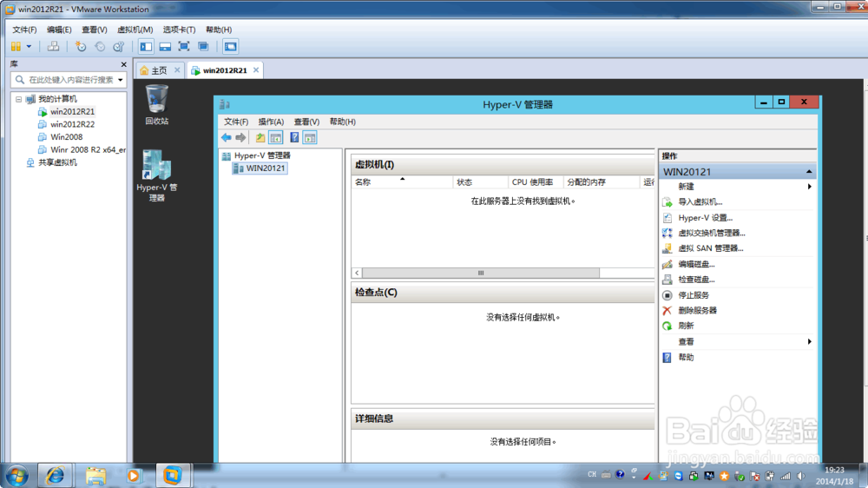The image size is (868, 488).
Task: Open VMware 文件(F) menu
Action: (24, 30)
